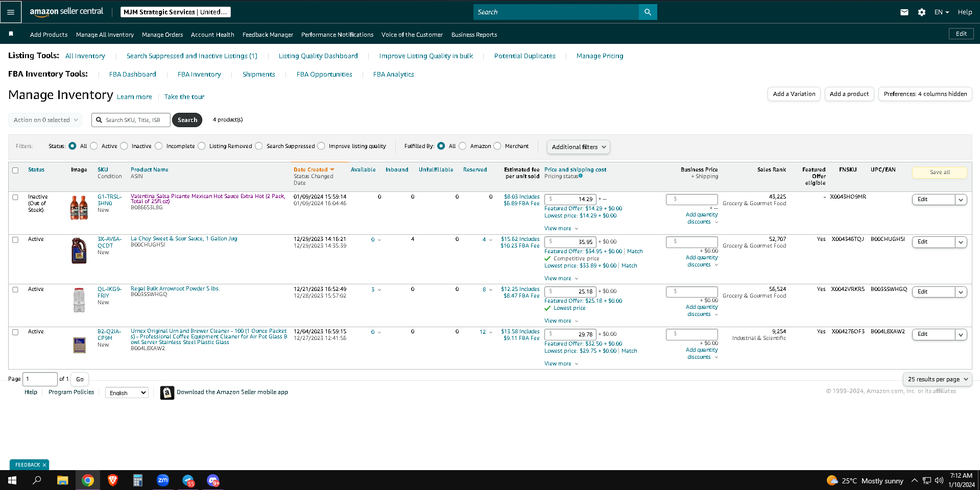The image size is (980, 490).
Task: Click the volume speaker tray icon
Action: [939, 480]
